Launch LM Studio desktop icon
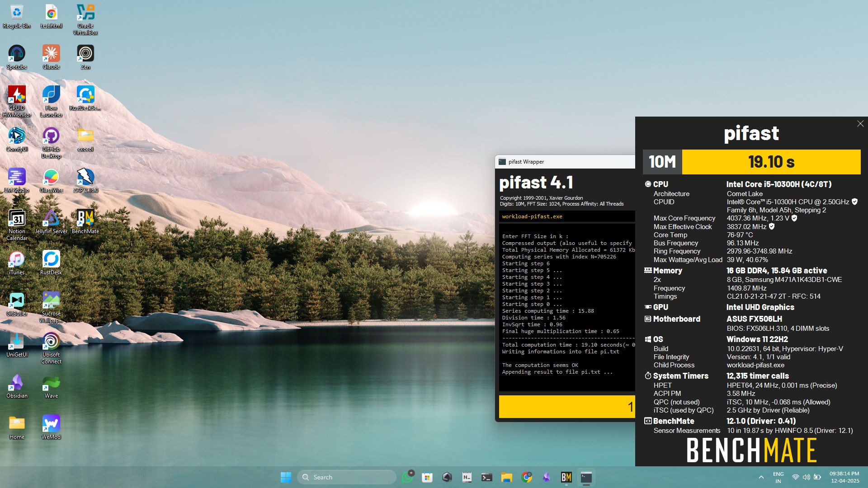 click(17, 181)
